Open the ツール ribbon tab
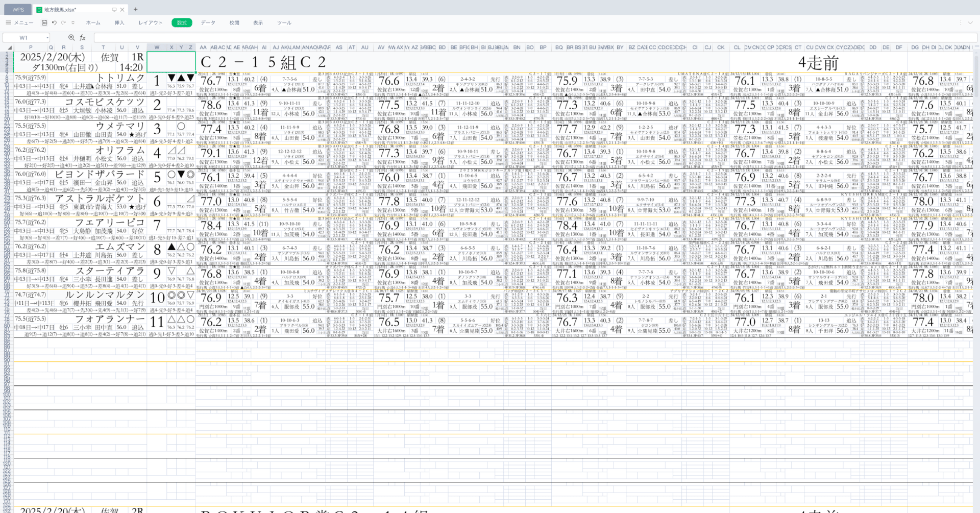 pyautogui.click(x=284, y=23)
